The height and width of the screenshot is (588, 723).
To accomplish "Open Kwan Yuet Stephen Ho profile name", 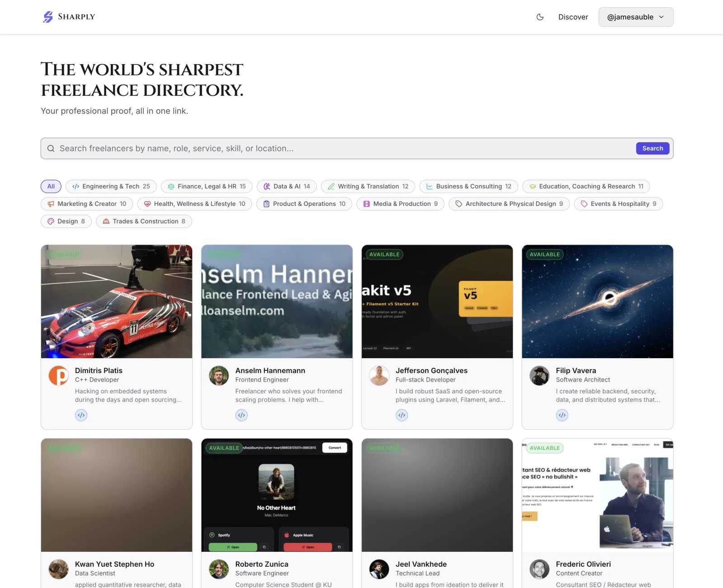I will pos(115,564).
